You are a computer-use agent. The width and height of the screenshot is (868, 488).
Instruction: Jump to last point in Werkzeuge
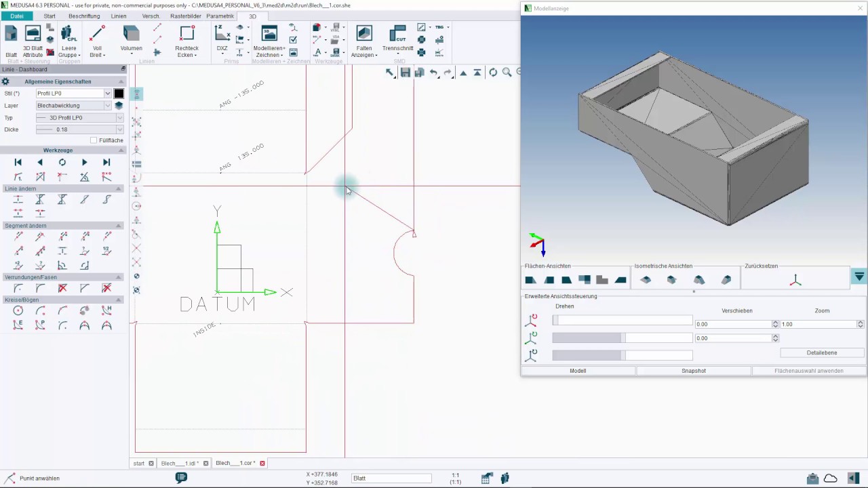pos(106,163)
